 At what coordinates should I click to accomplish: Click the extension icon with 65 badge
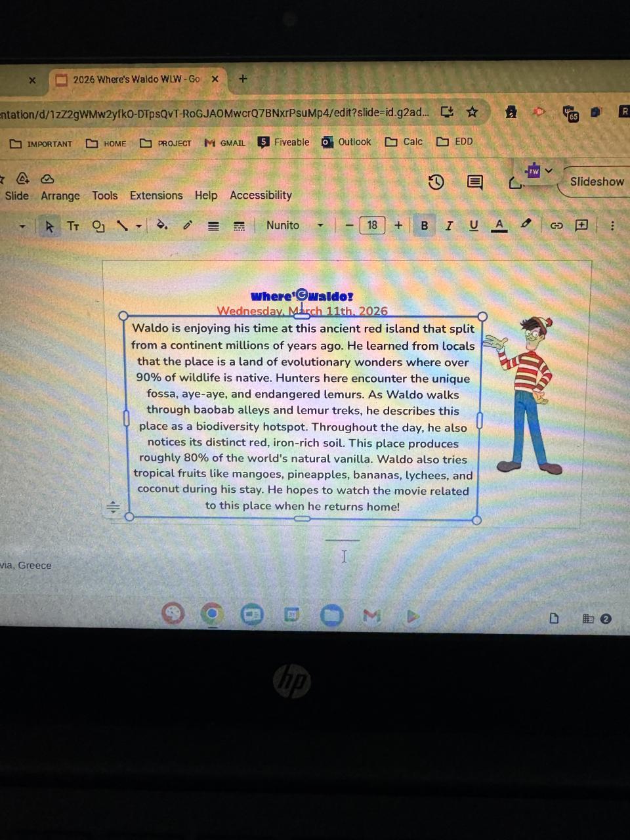(570, 113)
